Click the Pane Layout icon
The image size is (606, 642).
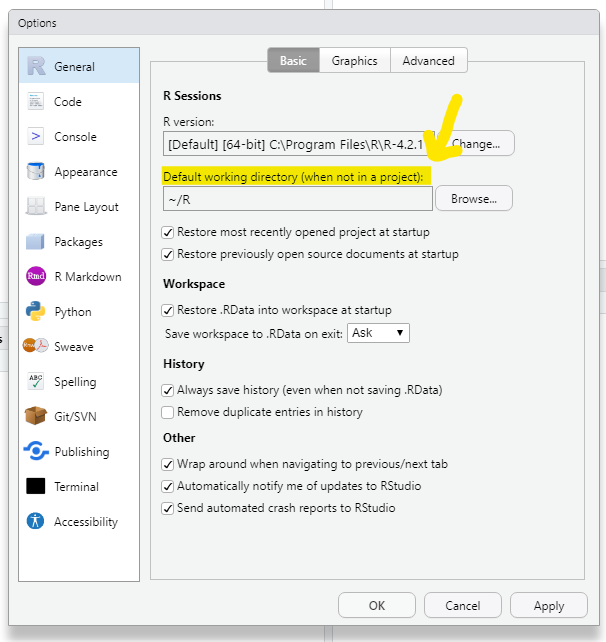coord(36,207)
